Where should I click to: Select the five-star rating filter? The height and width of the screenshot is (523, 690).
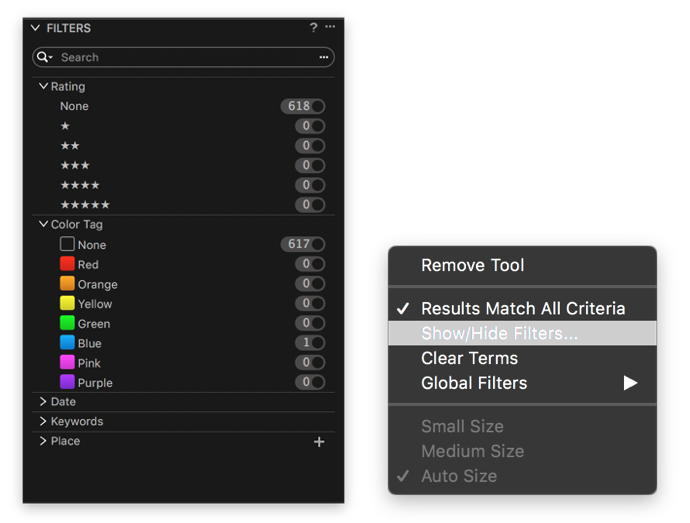(183, 205)
